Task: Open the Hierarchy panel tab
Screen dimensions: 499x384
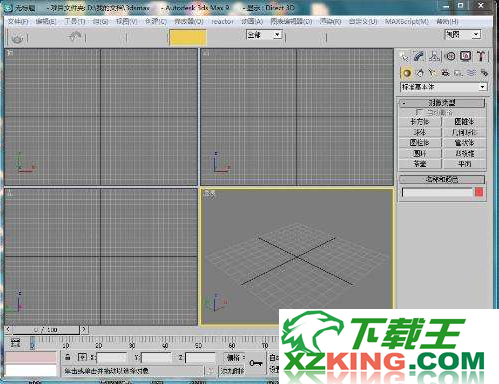Action: tap(434, 56)
